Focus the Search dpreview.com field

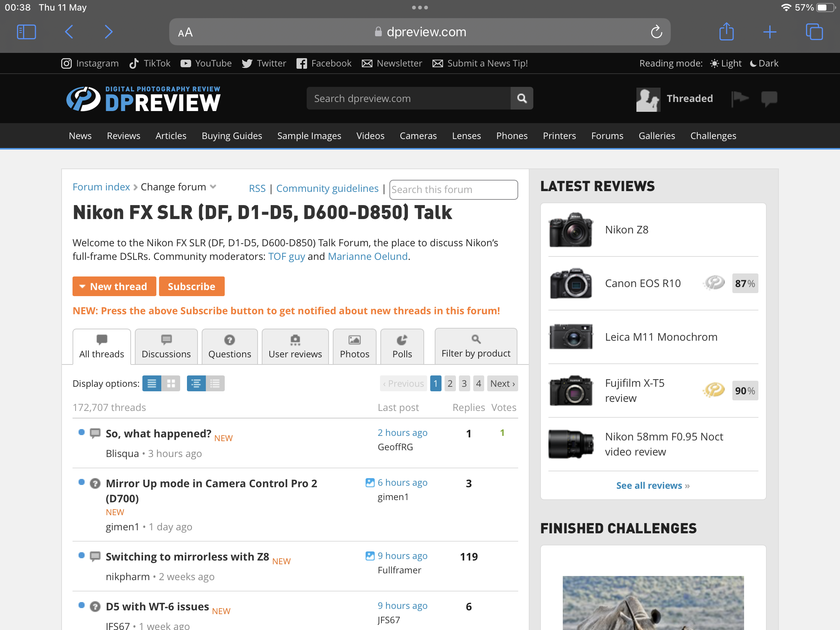coord(409,99)
